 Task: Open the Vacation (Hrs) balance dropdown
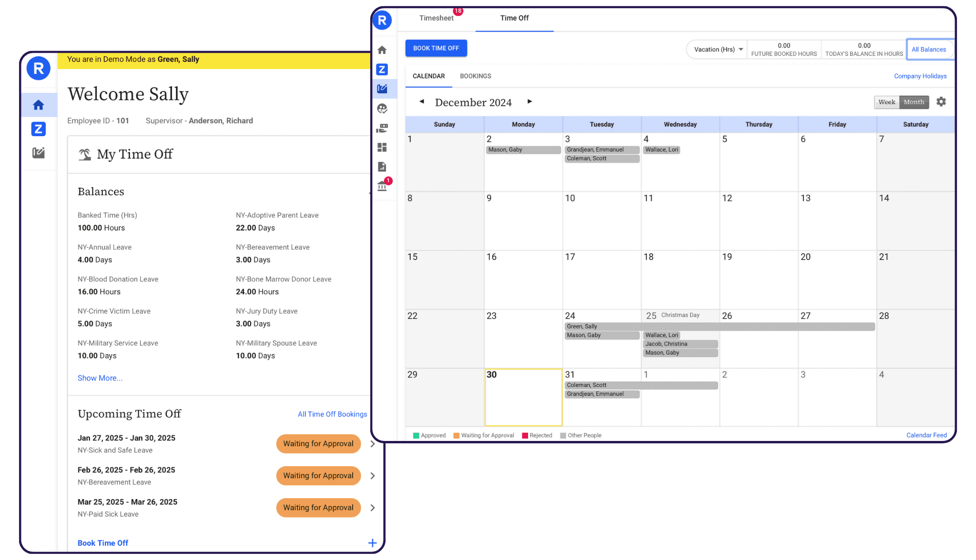point(718,50)
